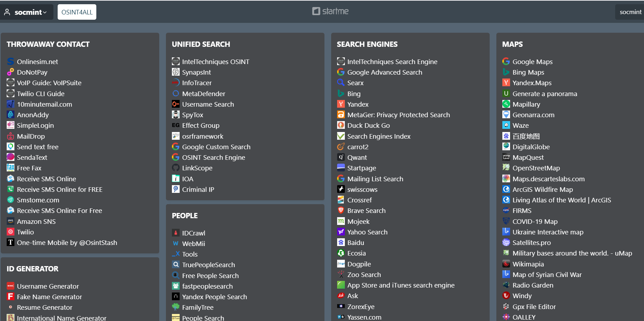Click the SpyTox icon
Screen dimensions: 644x321
click(176, 115)
